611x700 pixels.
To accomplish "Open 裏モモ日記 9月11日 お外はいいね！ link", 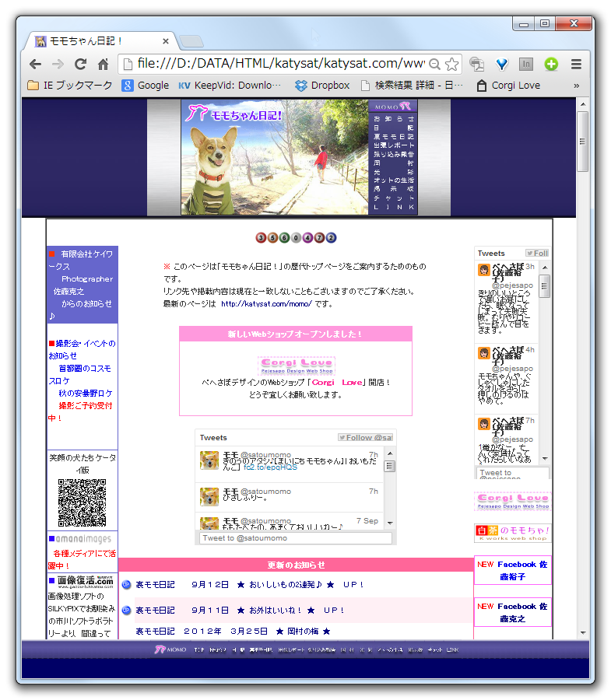I will (241, 611).
